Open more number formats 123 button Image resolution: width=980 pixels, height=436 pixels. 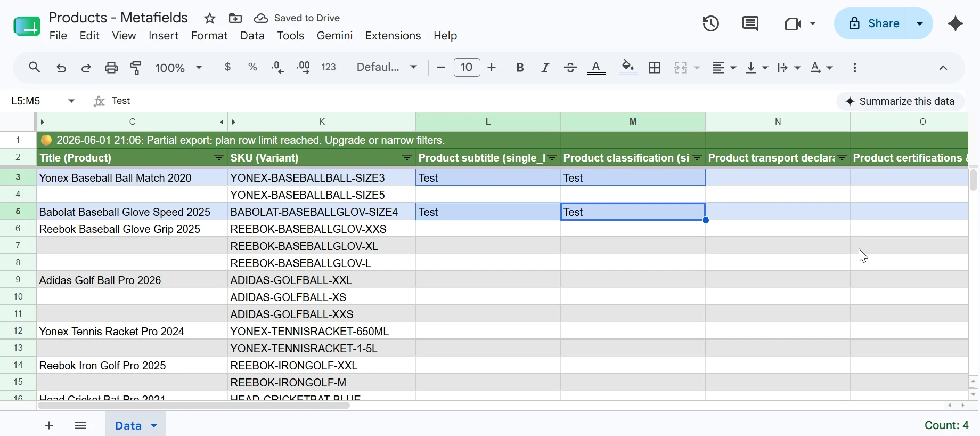[x=329, y=67]
